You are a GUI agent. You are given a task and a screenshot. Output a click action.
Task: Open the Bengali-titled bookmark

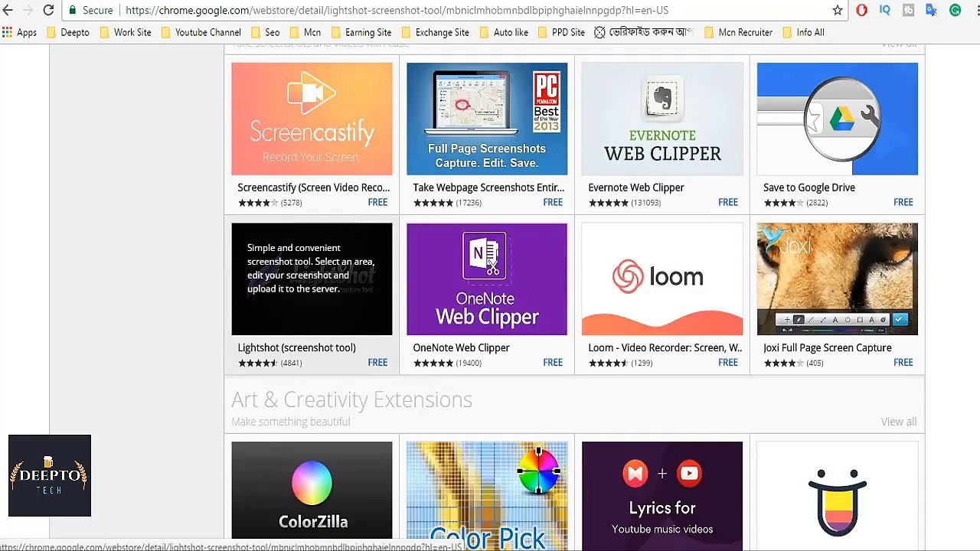(643, 32)
